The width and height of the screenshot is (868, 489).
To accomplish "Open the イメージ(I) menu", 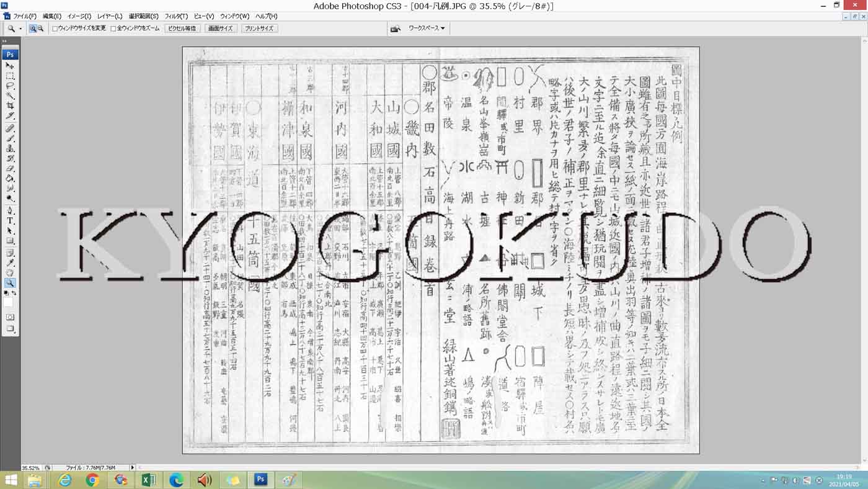I will pos(79,16).
